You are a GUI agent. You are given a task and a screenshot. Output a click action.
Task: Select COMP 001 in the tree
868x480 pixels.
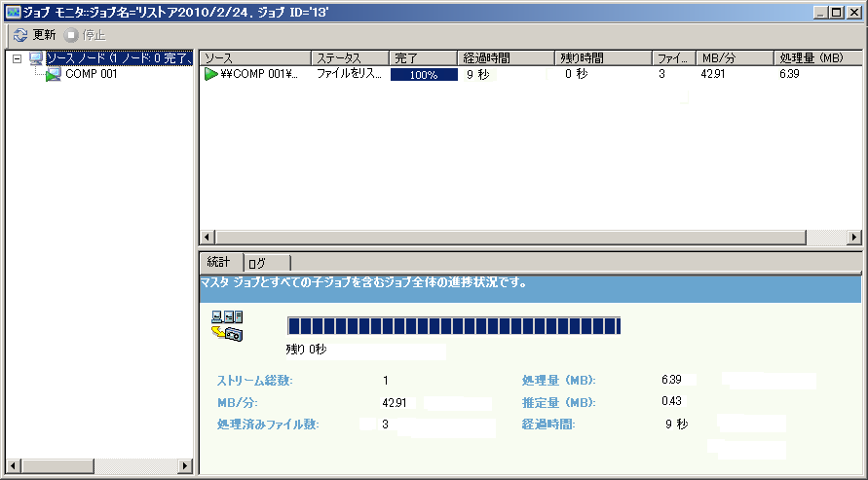(x=92, y=74)
